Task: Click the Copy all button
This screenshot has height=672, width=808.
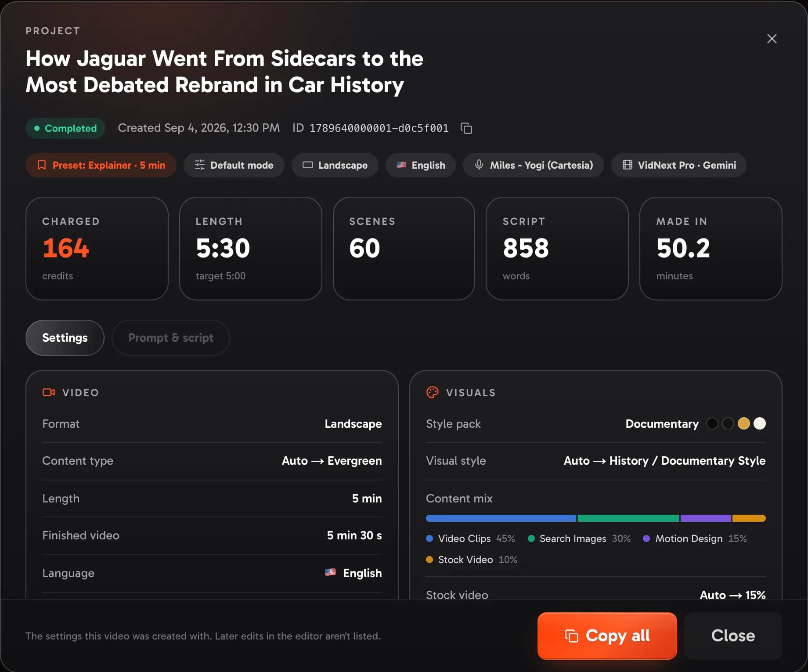Action: (x=607, y=636)
